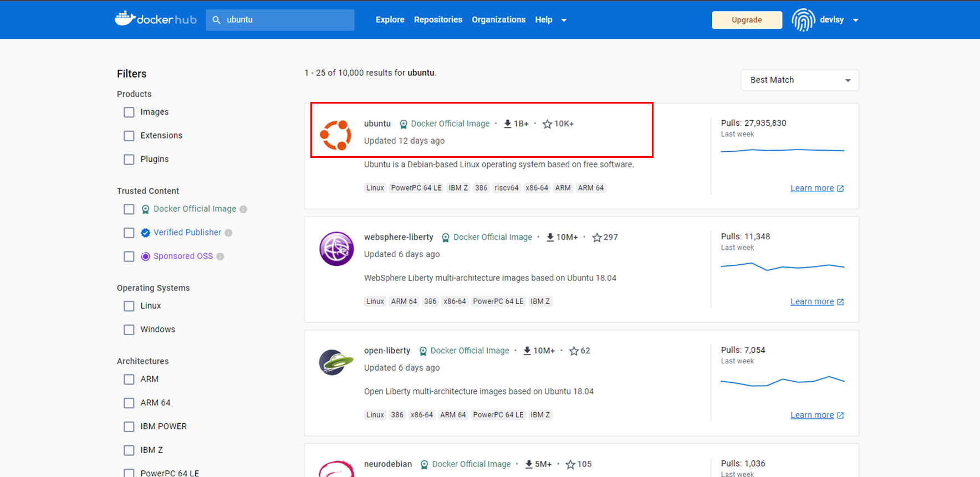Click the riscv64 tag on ubuntu card
Viewport: 980px width, 477px height.
(507, 188)
